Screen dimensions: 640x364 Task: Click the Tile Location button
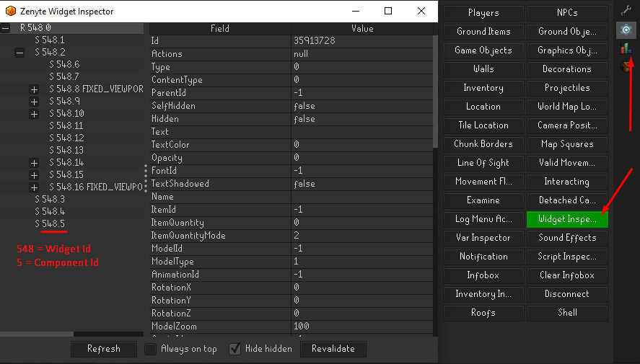click(x=483, y=125)
